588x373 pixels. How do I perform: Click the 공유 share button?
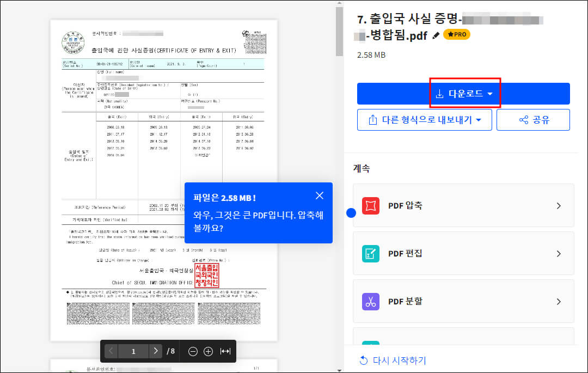click(x=533, y=119)
